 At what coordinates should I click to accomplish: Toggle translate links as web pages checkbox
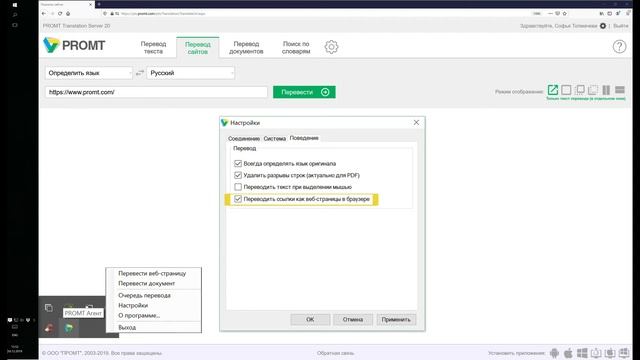(238, 199)
